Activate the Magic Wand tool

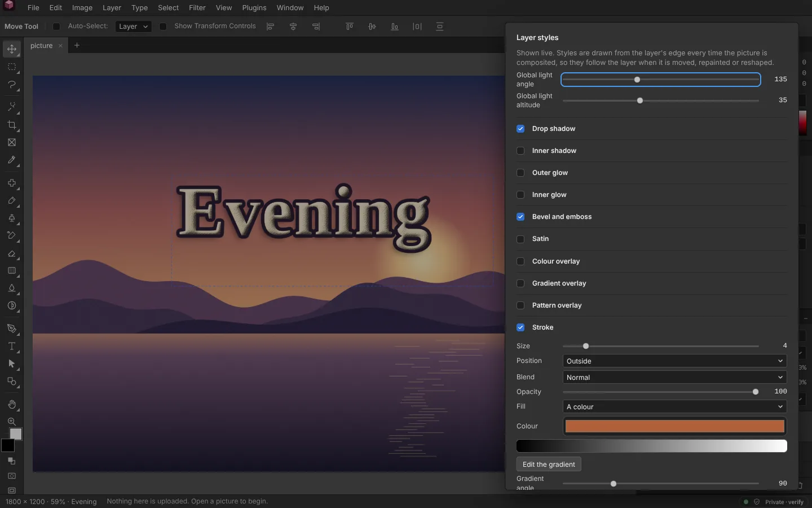pyautogui.click(x=12, y=107)
